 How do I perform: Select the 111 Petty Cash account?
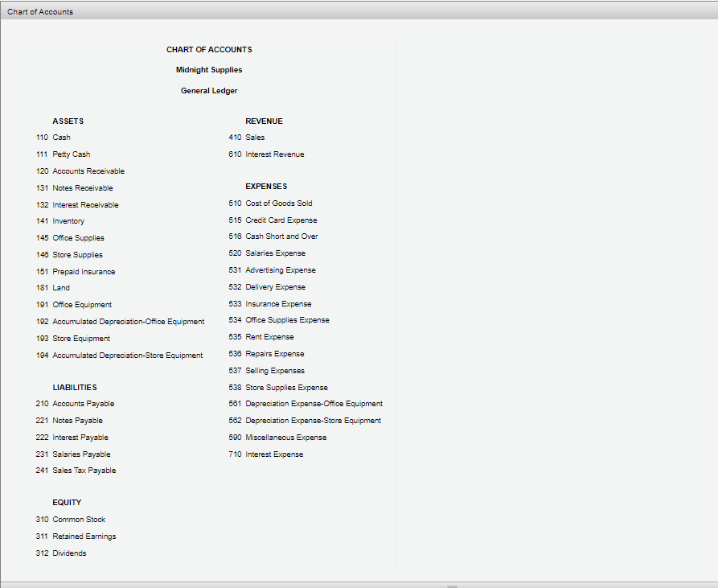64,154
